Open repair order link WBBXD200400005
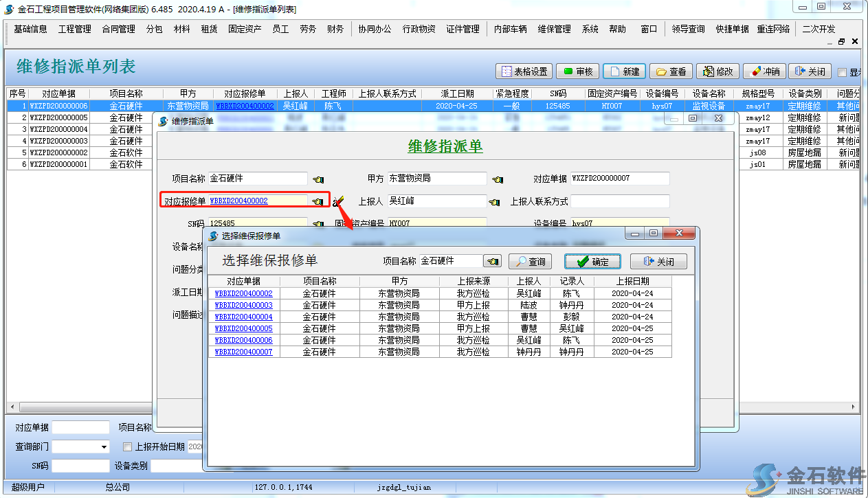The height and width of the screenshot is (498, 868). click(x=244, y=328)
